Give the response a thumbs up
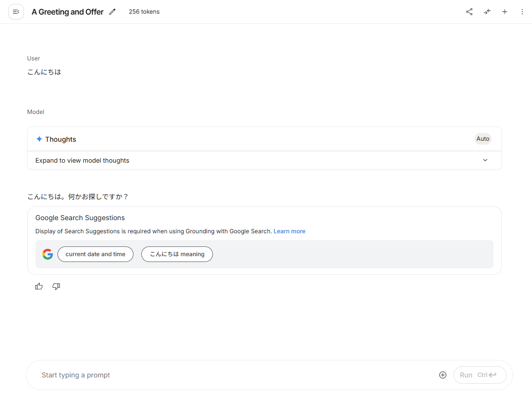This screenshot has height=393, width=532. 39,286
